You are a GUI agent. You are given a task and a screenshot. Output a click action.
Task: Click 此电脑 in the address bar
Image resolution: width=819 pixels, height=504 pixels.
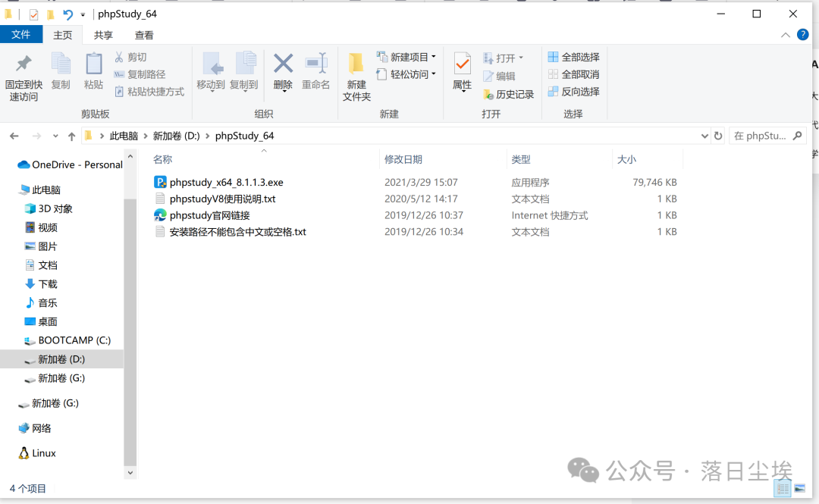point(124,136)
